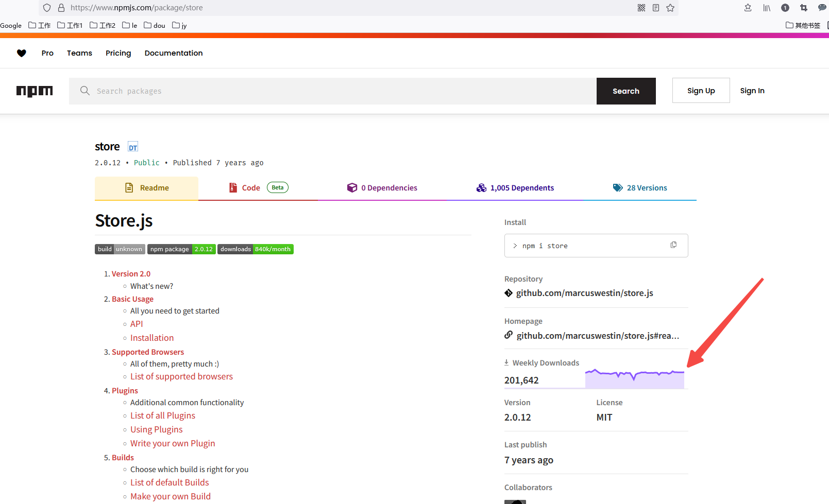Copy the npm i store install command
Viewport: 829px width, 504px height.
(x=673, y=245)
